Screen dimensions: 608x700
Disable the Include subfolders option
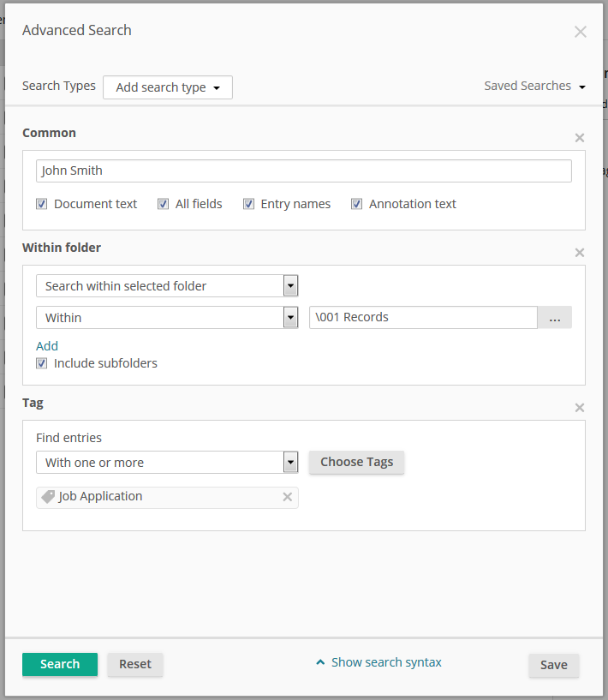[x=42, y=363]
